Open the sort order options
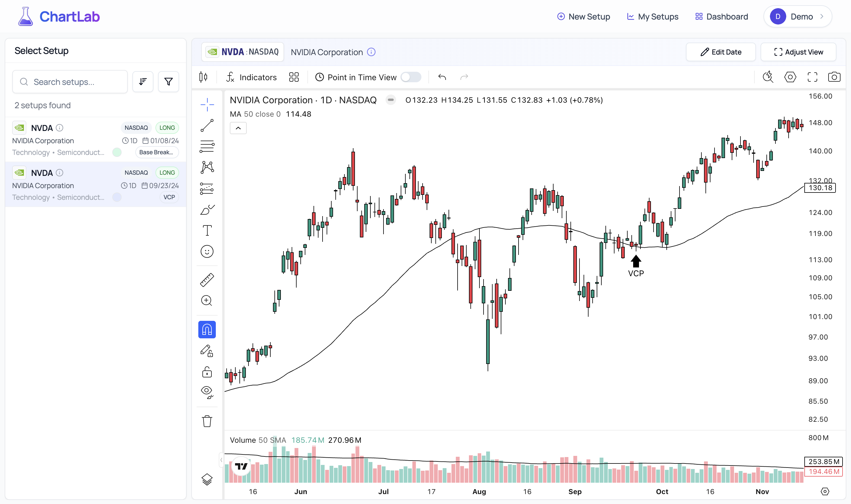This screenshot has height=504, width=851. (x=143, y=82)
